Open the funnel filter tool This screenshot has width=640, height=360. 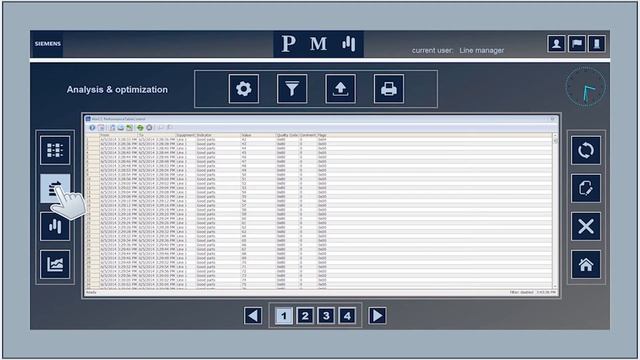tap(292, 89)
